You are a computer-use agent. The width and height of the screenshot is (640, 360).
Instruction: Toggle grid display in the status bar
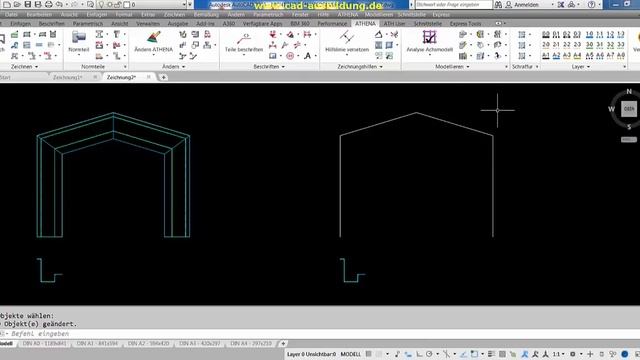coord(369,354)
